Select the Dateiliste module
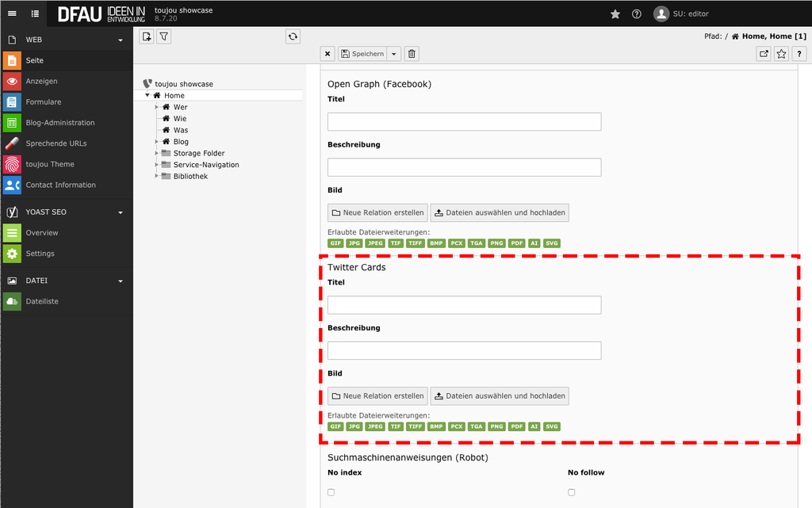The height and width of the screenshot is (508, 812). 42,301
